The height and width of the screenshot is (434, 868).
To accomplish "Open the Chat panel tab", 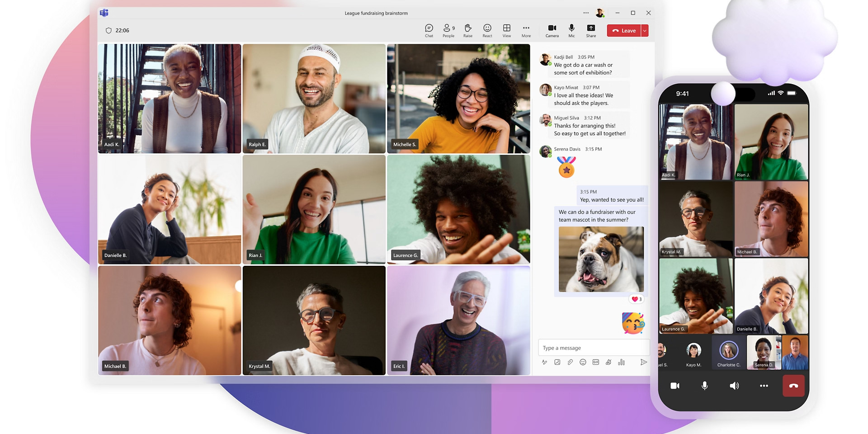I will pos(429,30).
